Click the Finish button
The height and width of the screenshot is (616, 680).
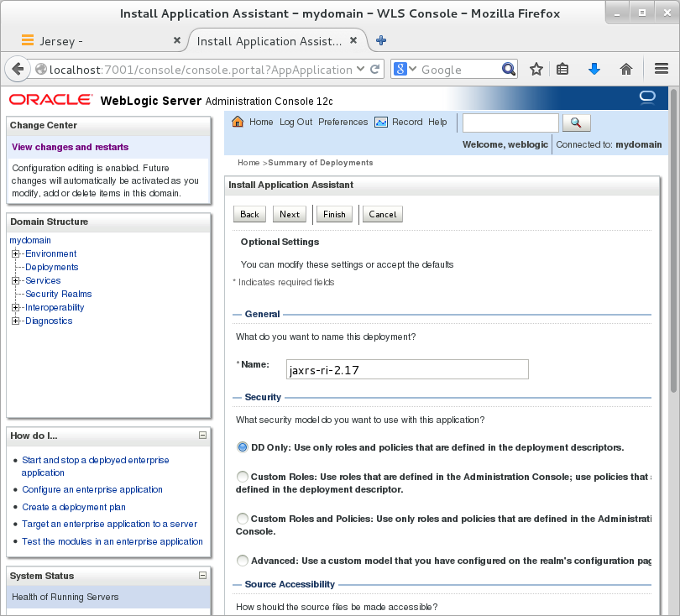(x=334, y=214)
